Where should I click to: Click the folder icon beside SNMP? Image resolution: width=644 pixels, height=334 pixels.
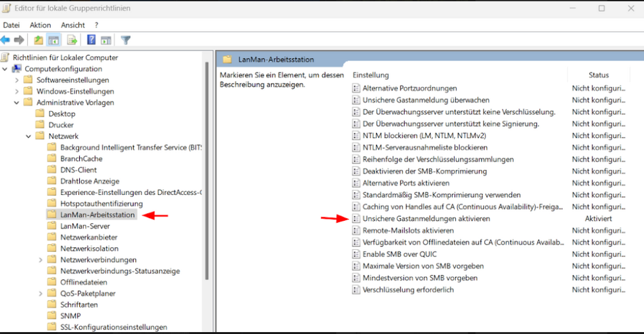(x=52, y=315)
